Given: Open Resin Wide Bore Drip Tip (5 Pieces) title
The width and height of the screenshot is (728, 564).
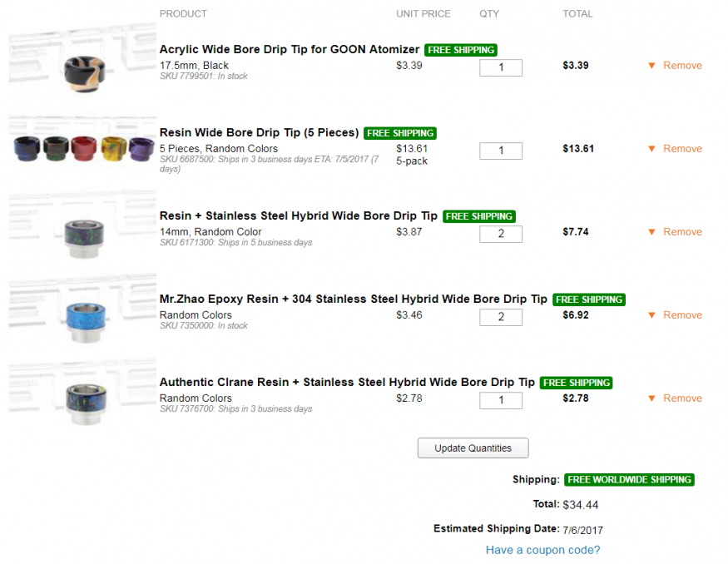Looking at the screenshot, I should coord(259,133).
